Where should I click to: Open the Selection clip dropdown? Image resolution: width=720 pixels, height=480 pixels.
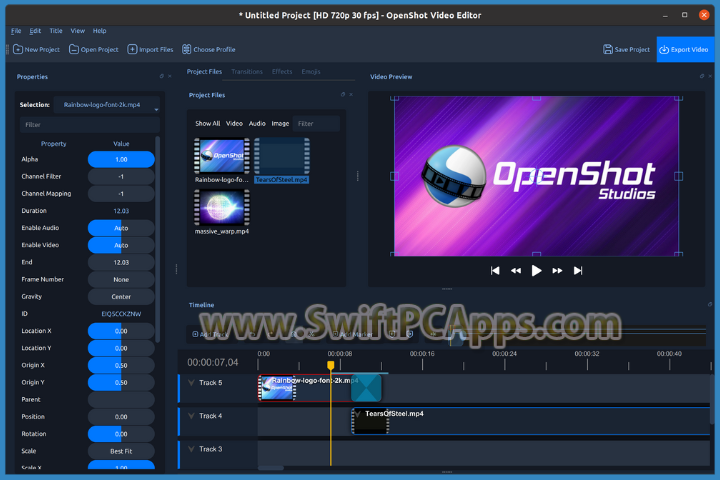coord(107,105)
